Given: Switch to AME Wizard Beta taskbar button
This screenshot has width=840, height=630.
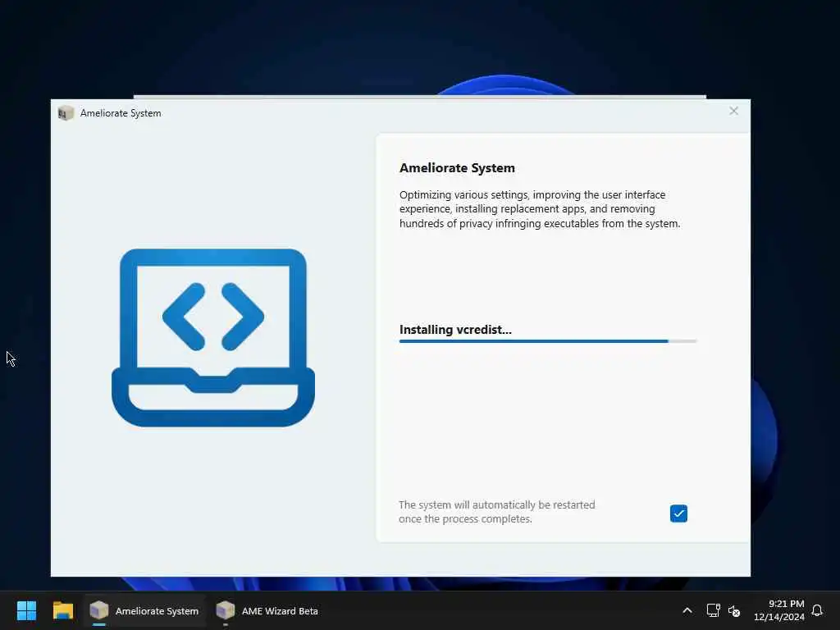Looking at the screenshot, I should pos(267,610).
